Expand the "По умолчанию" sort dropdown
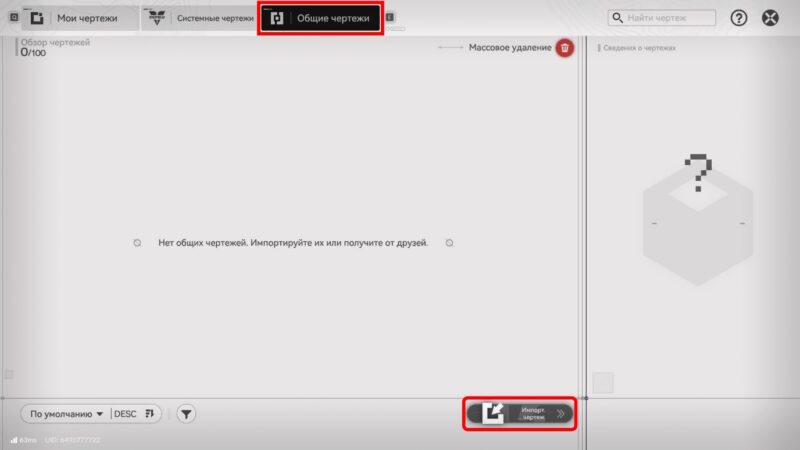The height and width of the screenshot is (450, 800). [x=67, y=413]
